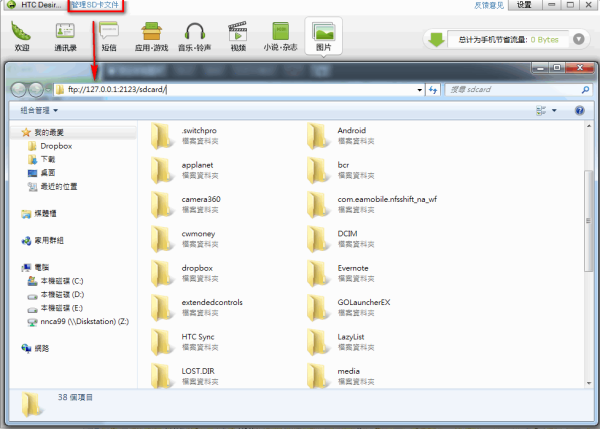
Task: Open the 小说·杂志 book icon
Action: pos(280,31)
